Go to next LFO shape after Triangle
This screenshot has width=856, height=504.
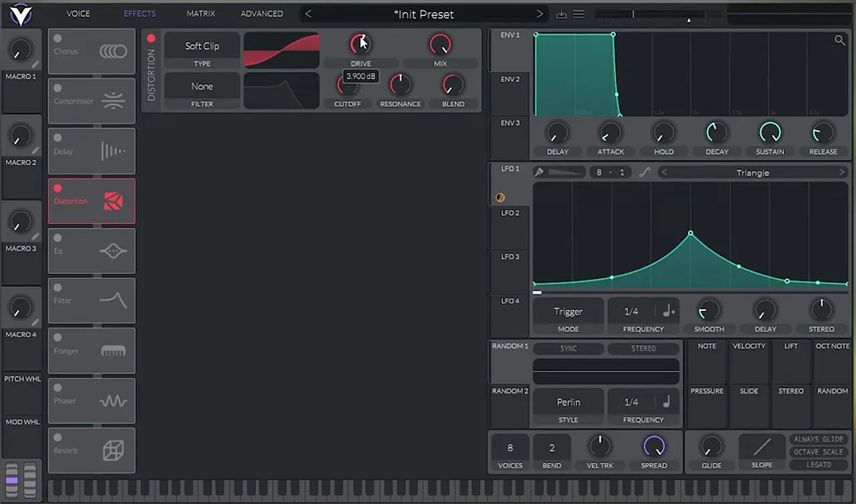coord(841,172)
